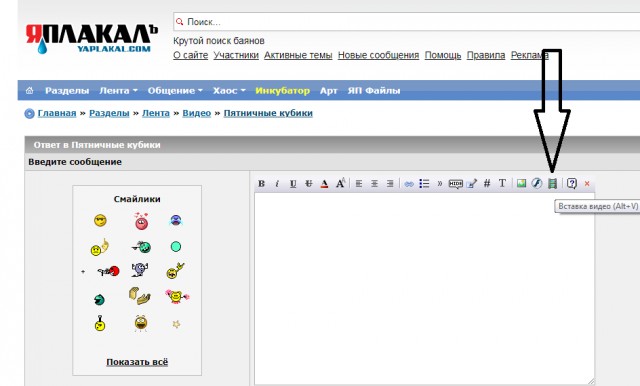
Task: Click the red X clear-formatting icon
Action: (x=587, y=184)
